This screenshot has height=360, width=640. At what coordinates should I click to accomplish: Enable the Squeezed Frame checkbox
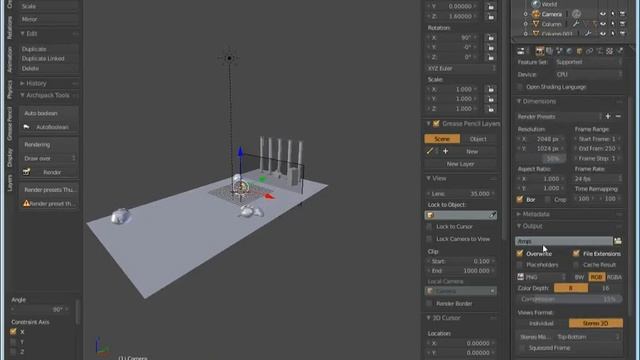click(x=522, y=348)
